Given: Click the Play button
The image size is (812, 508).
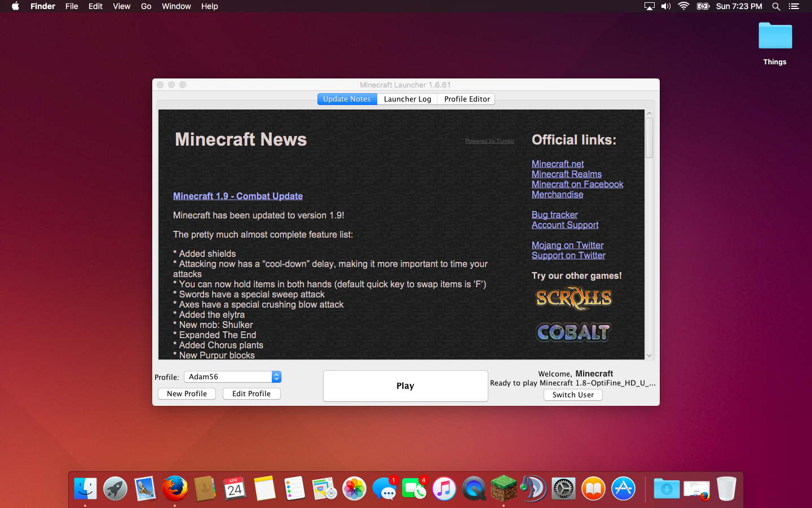Looking at the screenshot, I should click(x=405, y=386).
